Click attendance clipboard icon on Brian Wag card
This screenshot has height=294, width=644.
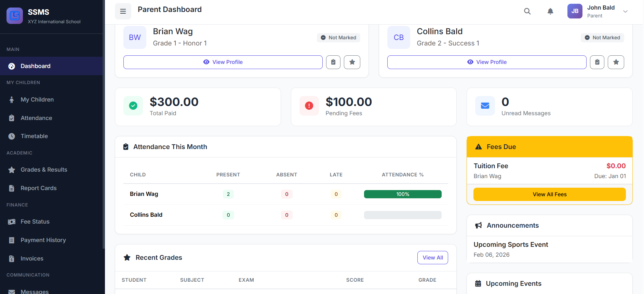pyautogui.click(x=333, y=62)
